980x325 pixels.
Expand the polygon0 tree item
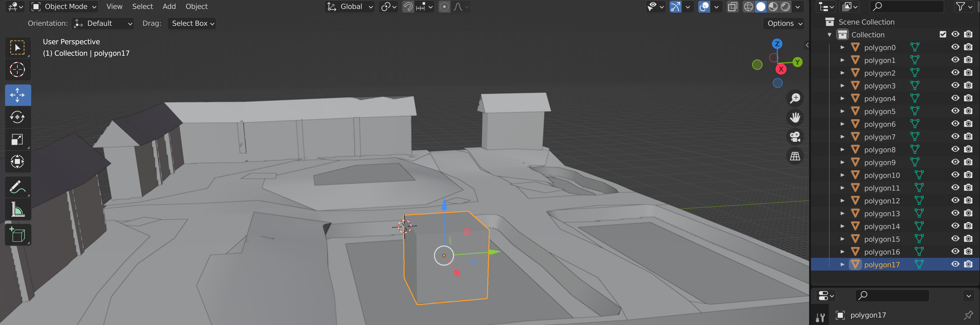pos(842,48)
